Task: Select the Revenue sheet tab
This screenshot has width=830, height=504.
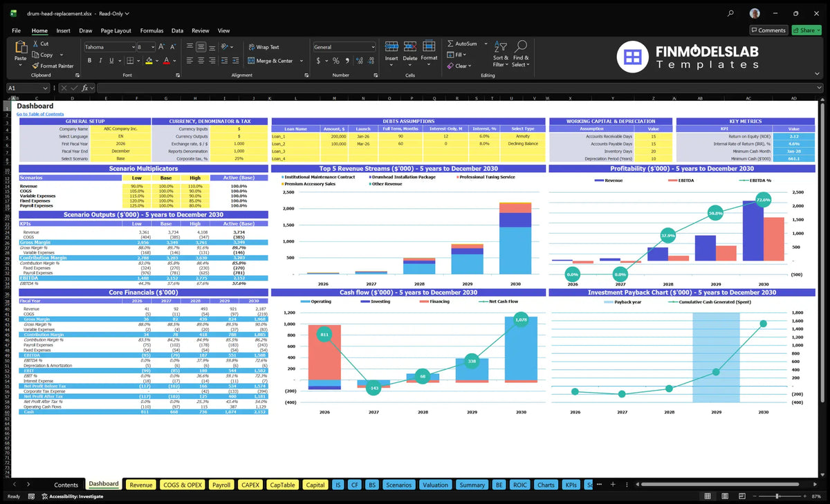Action: [141, 485]
